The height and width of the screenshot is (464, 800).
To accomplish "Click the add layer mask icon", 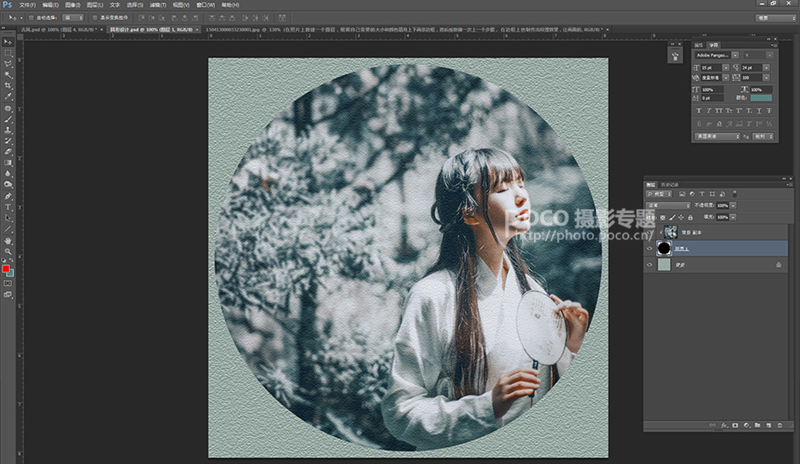I will [735, 425].
